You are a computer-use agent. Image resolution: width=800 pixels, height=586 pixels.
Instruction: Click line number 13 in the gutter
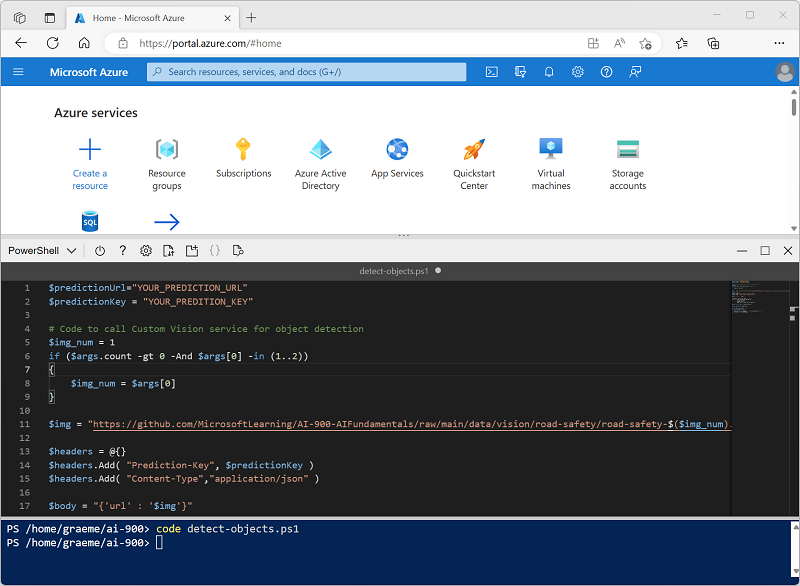[24, 451]
